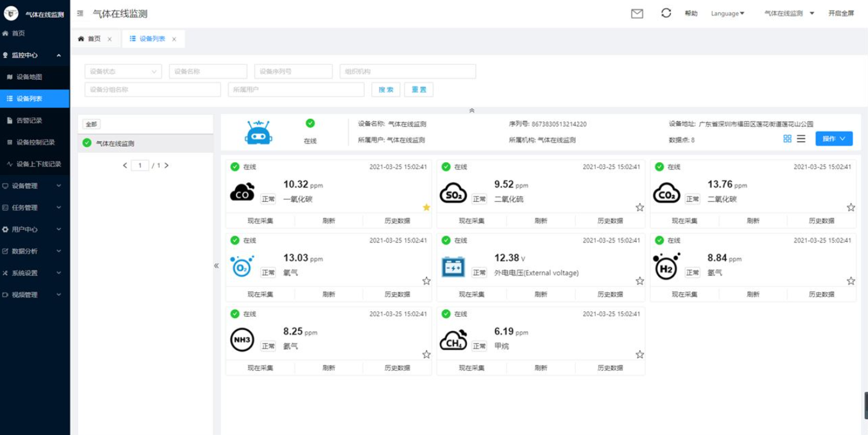Click the CO₂ cloud sensor icon
This screenshot has width=868, height=435.
point(667,193)
